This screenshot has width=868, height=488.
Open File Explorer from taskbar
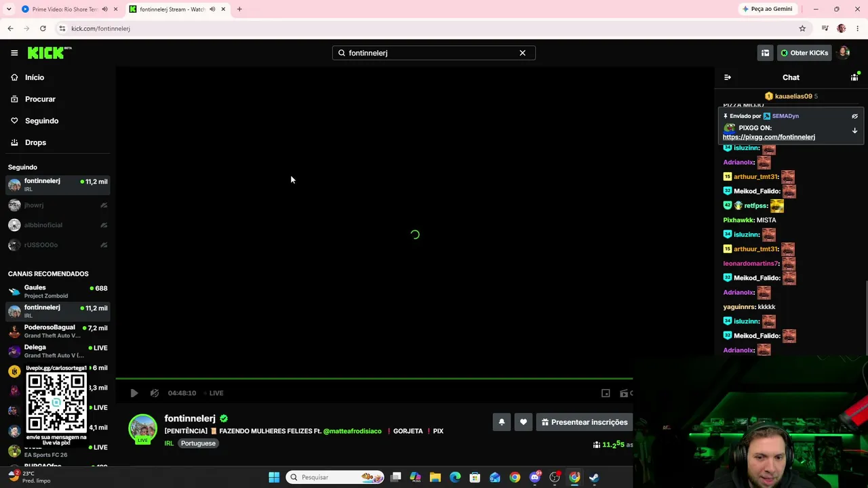coord(435,477)
